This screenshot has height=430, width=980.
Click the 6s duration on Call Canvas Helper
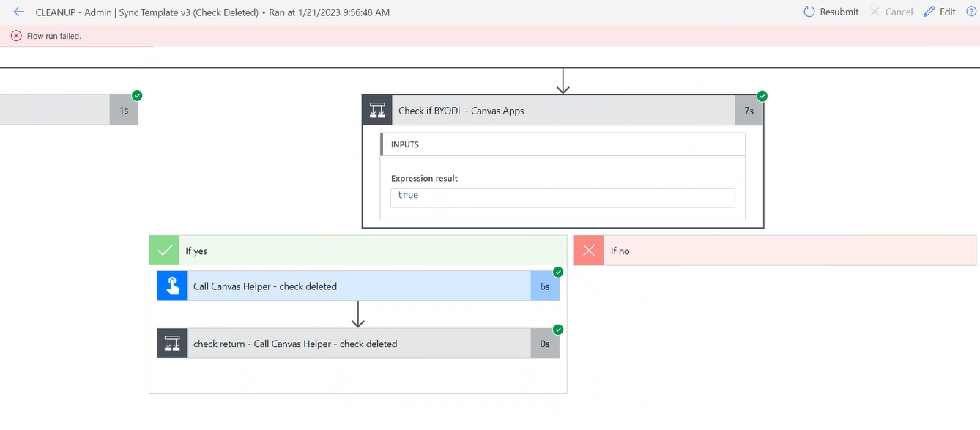(x=545, y=286)
